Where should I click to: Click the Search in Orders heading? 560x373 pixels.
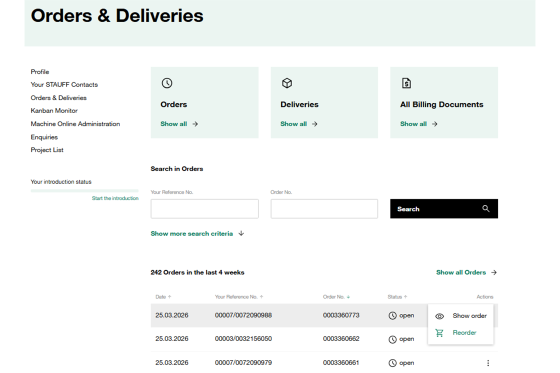[x=177, y=169]
